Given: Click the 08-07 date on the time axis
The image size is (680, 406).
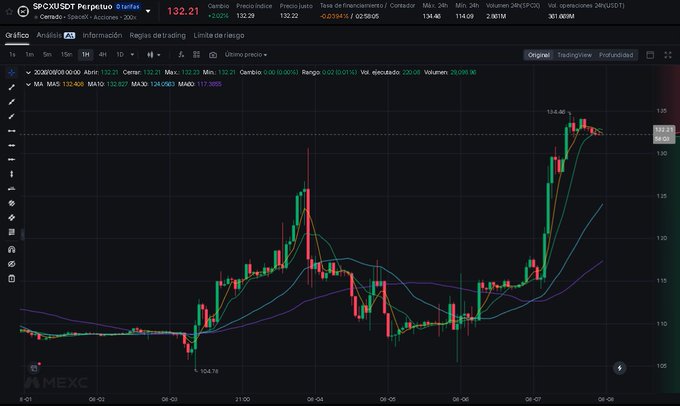Looking at the screenshot, I should click(533, 399).
